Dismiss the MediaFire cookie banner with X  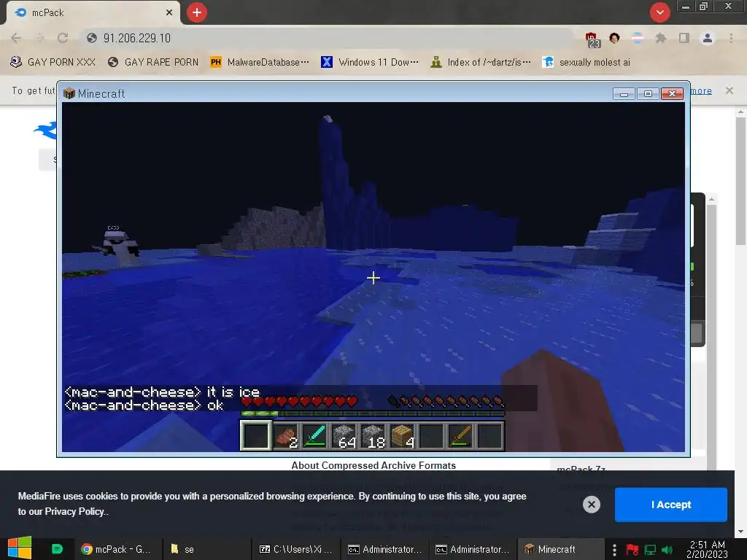tap(591, 505)
